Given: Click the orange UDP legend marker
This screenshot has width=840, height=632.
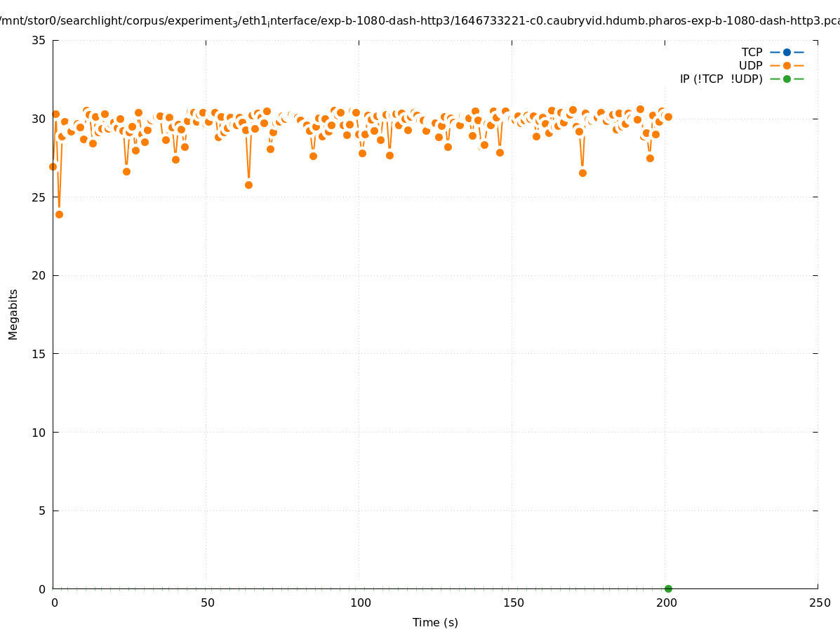Looking at the screenshot, I should (787, 65).
